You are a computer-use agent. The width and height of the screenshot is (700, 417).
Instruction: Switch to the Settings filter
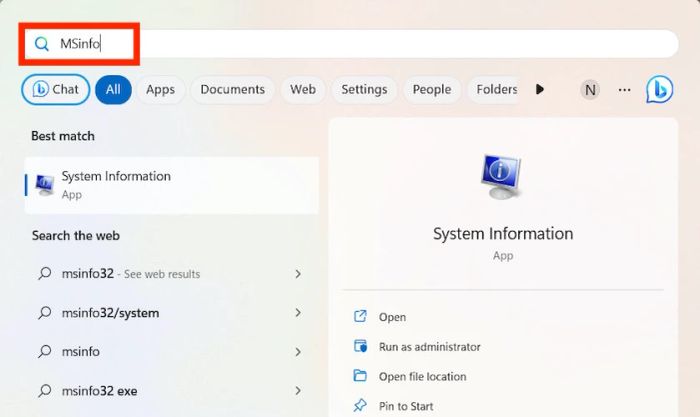click(364, 89)
